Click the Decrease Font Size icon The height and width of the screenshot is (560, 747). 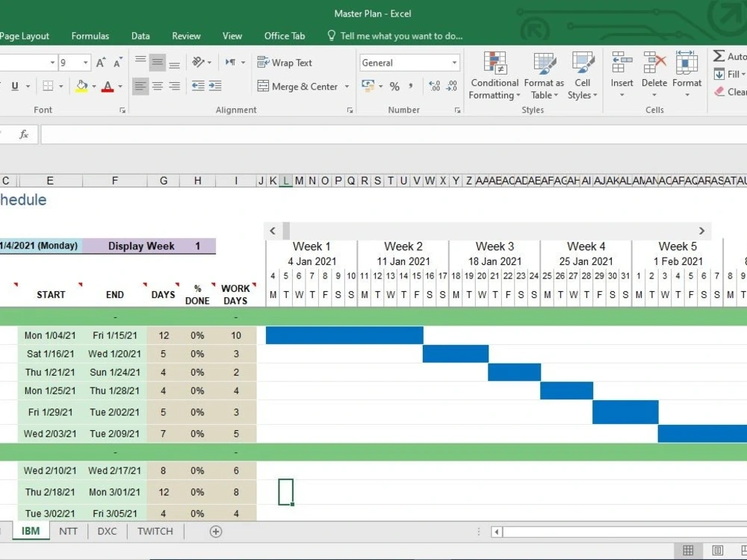pos(118,63)
